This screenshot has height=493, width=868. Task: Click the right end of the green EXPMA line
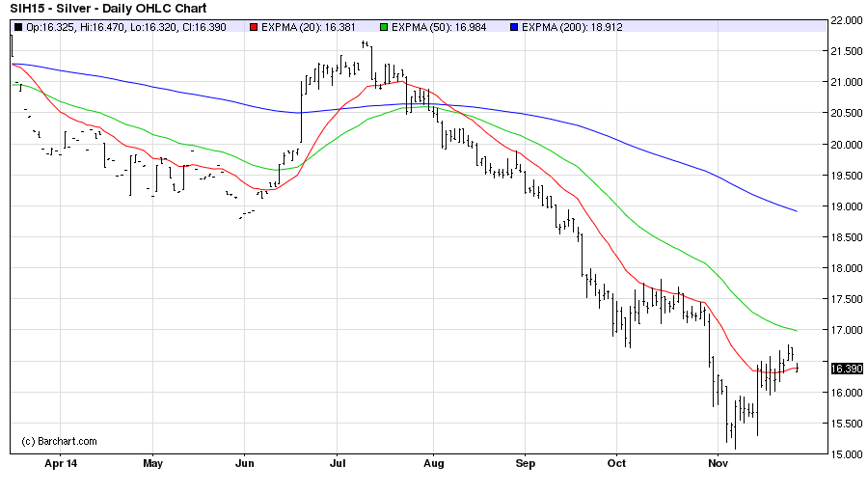(x=796, y=331)
